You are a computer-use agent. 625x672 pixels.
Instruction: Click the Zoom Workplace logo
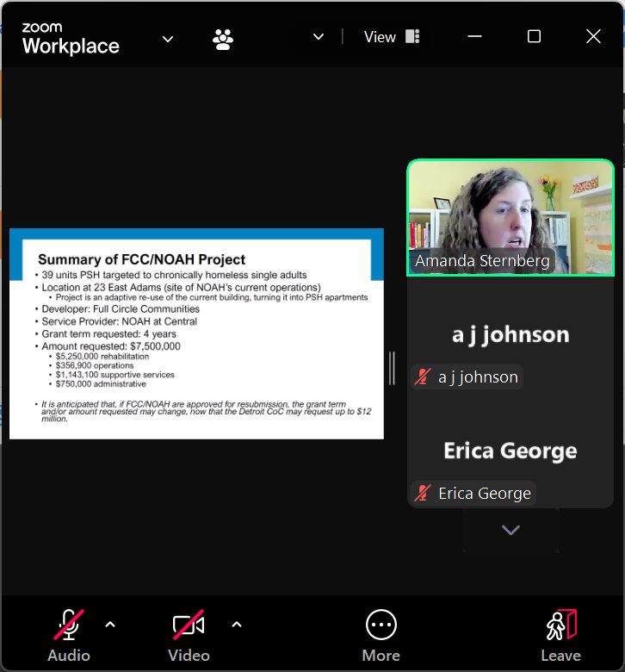[x=71, y=39]
